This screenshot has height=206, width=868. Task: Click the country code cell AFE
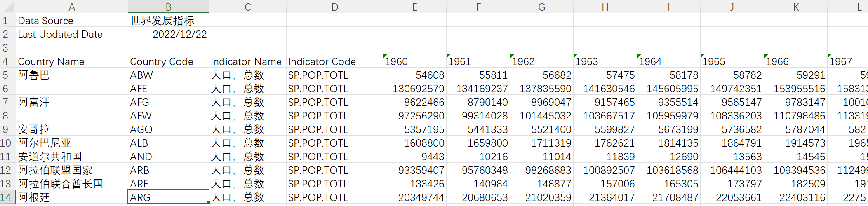168,89
